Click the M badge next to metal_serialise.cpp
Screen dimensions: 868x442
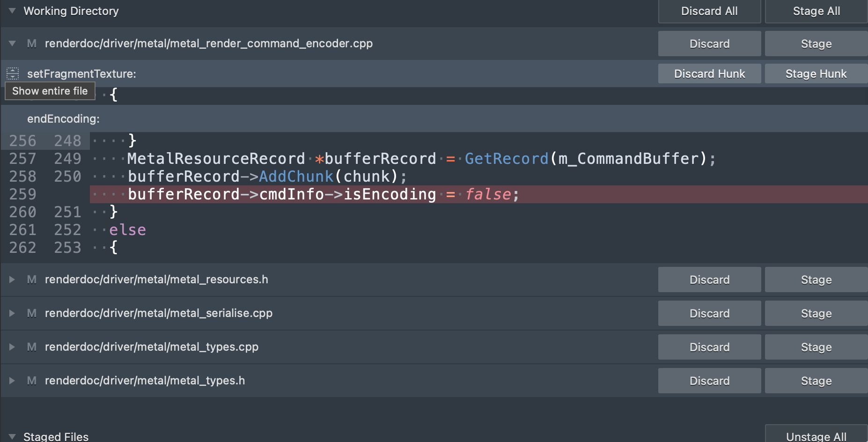pyautogui.click(x=31, y=313)
